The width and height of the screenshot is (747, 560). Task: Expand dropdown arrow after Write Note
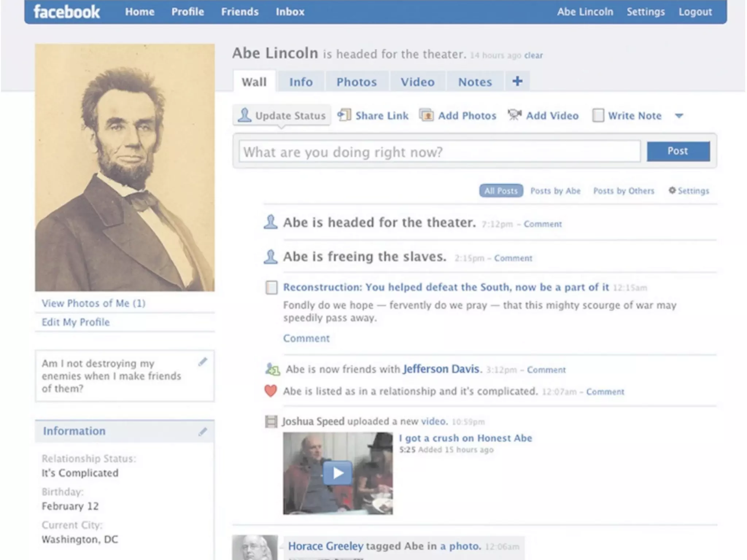pyautogui.click(x=679, y=116)
